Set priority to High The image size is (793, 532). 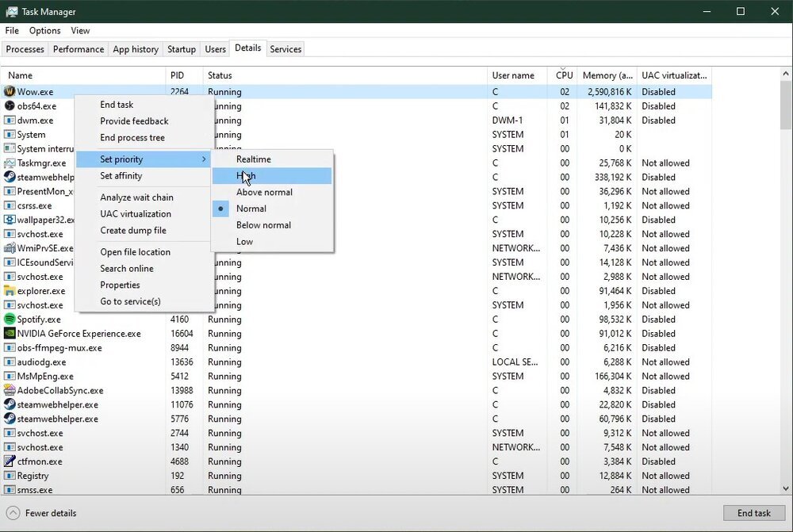click(x=246, y=176)
